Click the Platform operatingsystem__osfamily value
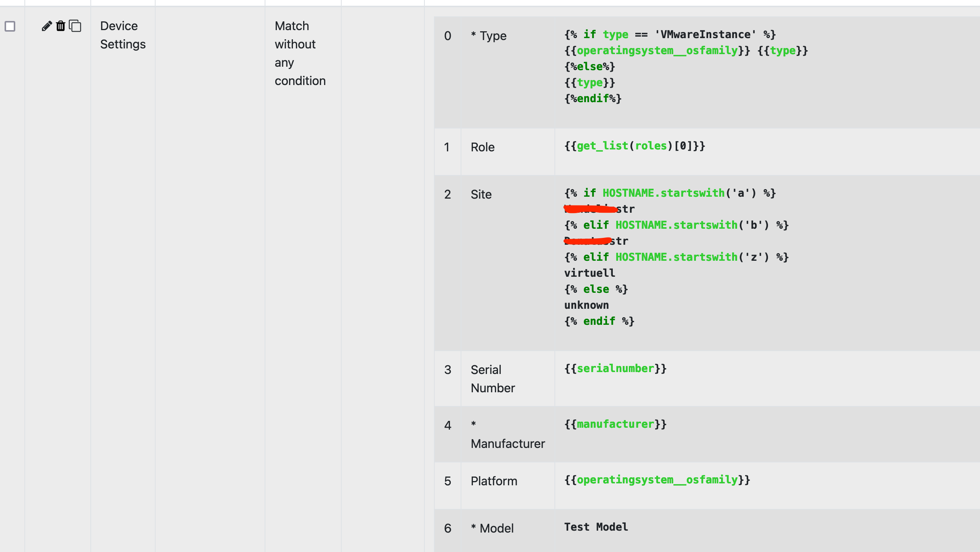The width and height of the screenshot is (980, 552). tap(657, 480)
